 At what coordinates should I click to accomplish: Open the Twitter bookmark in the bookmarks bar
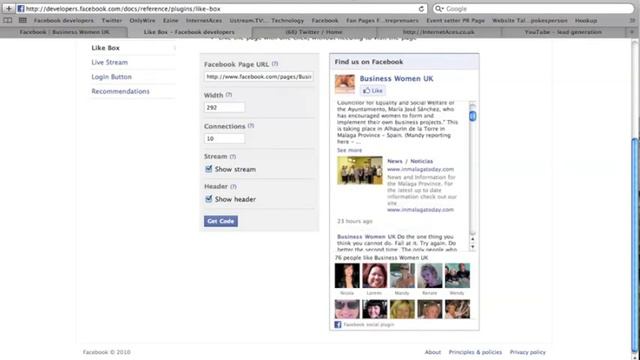pos(112,20)
